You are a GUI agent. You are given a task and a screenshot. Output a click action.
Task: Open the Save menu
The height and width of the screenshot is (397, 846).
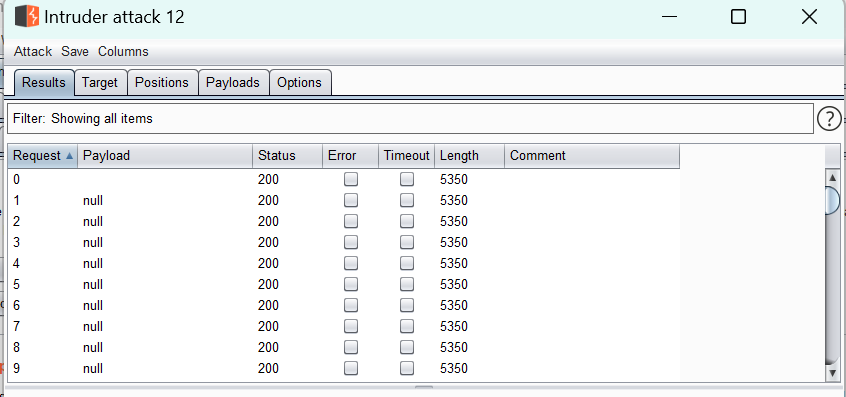click(75, 52)
